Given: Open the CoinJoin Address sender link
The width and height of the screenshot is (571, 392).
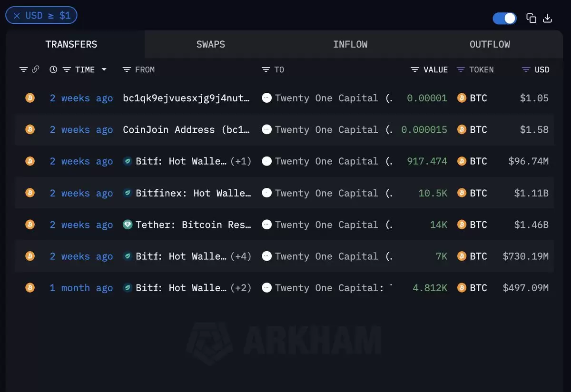Looking at the screenshot, I should [x=187, y=129].
